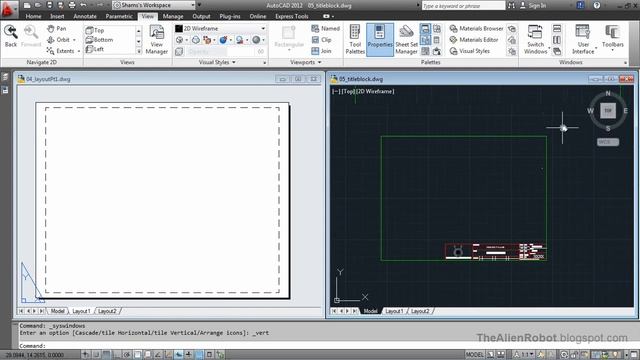
Task: Click the coordinates readout in status bar
Action: [x=35, y=355]
